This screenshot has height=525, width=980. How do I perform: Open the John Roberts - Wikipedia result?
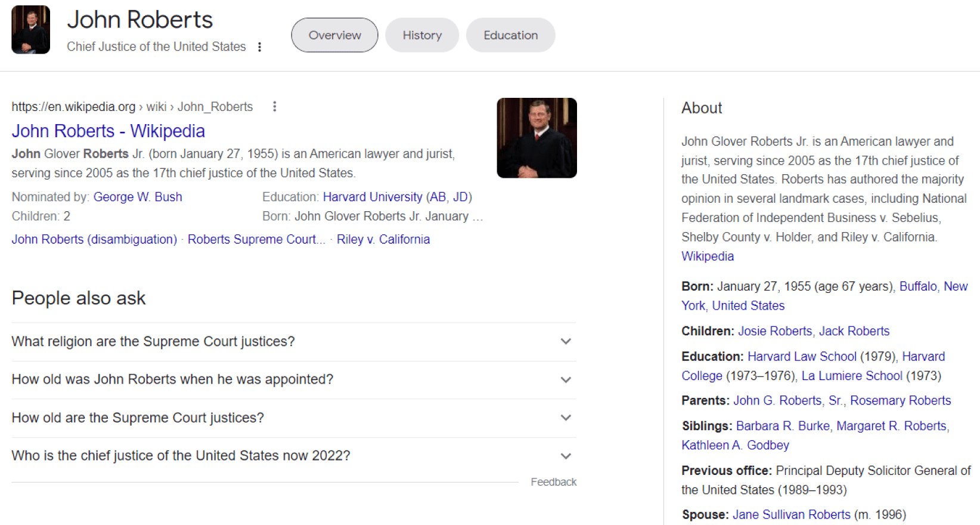108,131
